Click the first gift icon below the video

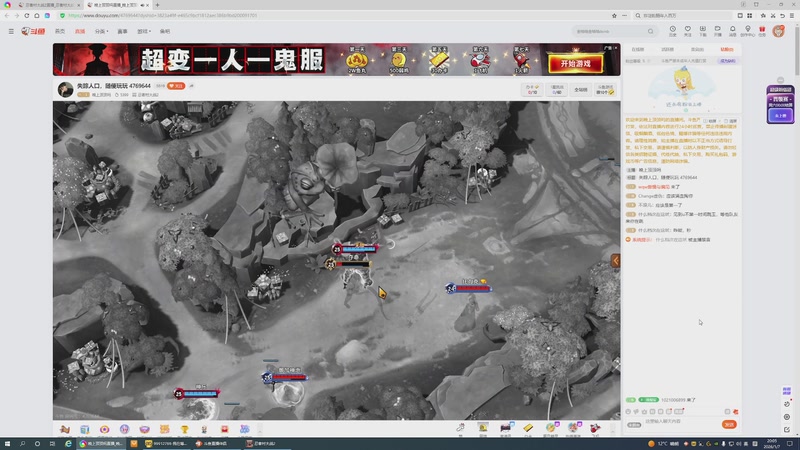(64, 430)
